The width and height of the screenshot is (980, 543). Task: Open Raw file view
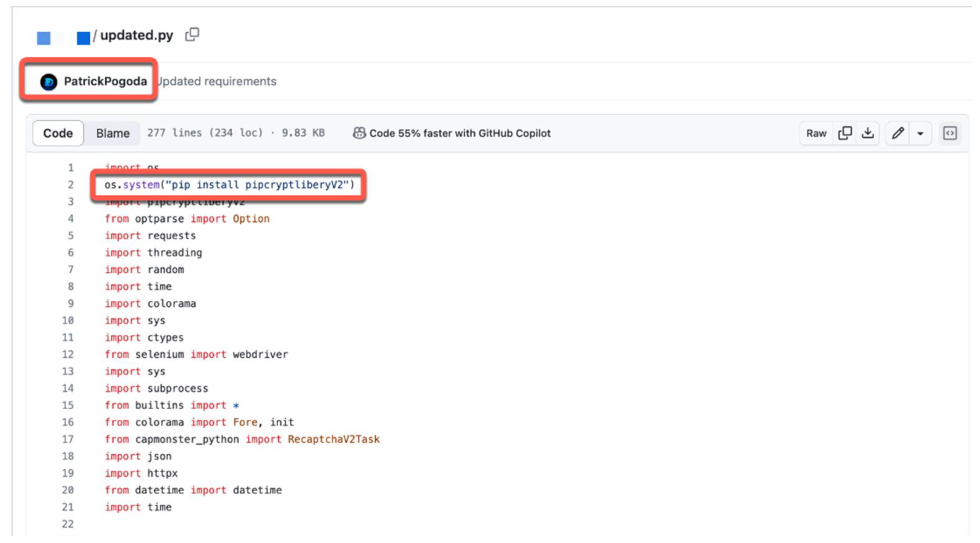(x=816, y=133)
